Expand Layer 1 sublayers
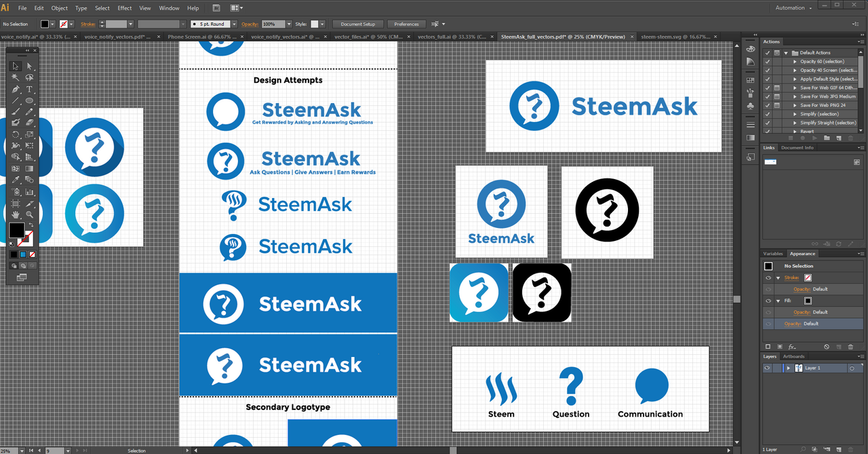This screenshot has height=454, width=868. click(x=789, y=368)
